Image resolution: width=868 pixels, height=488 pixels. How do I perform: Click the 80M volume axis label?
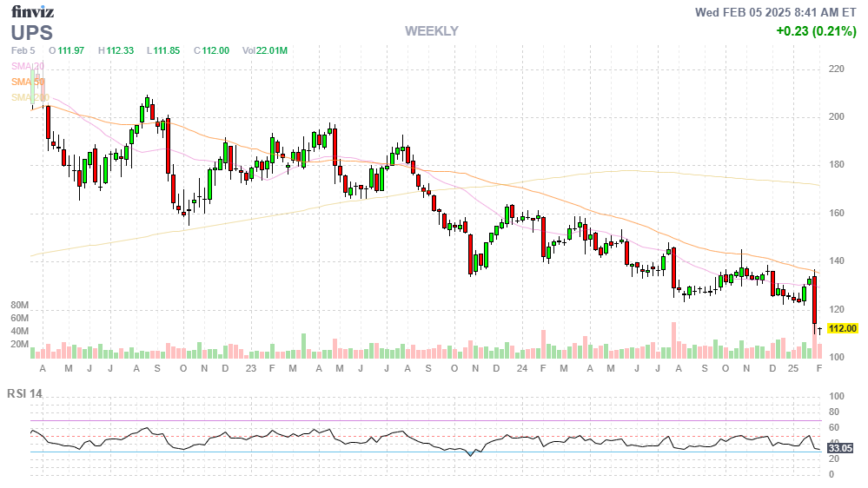click(x=19, y=307)
